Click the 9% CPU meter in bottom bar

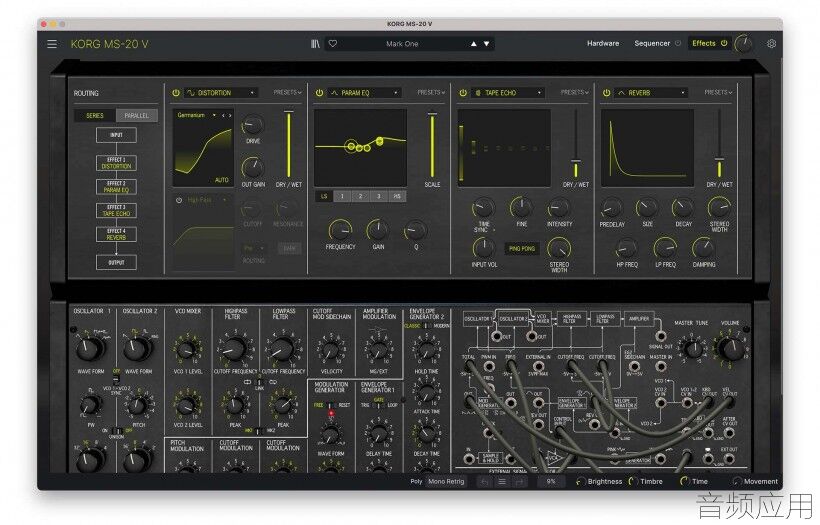tap(551, 482)
